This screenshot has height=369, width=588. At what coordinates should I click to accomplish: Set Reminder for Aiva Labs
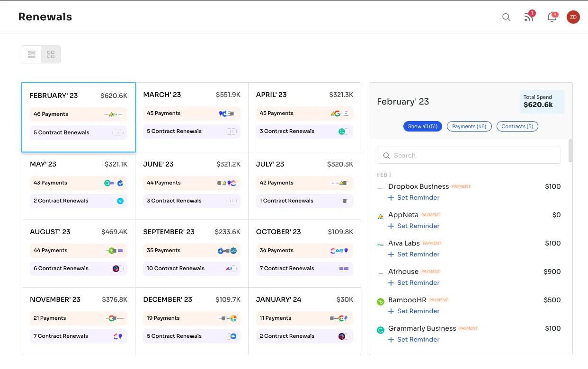pos(414,254)
